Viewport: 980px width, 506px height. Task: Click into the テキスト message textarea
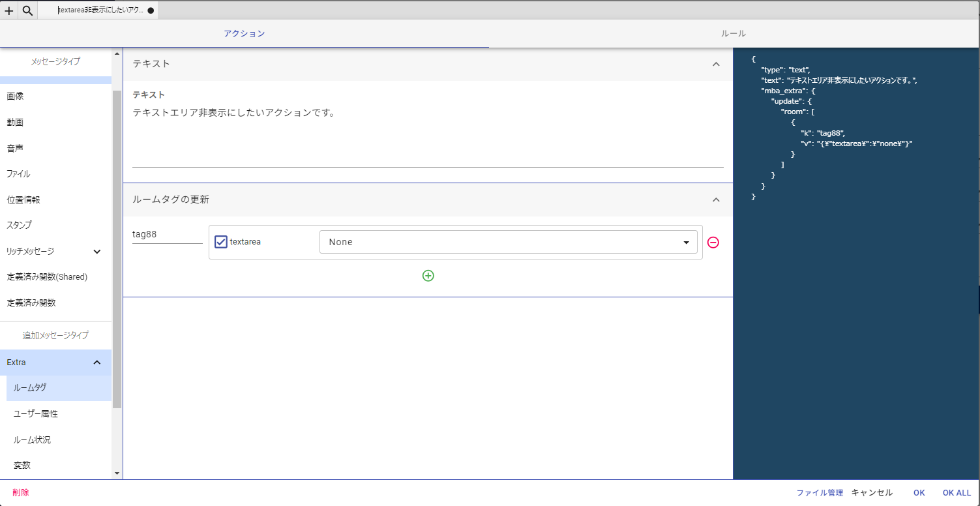428,136
